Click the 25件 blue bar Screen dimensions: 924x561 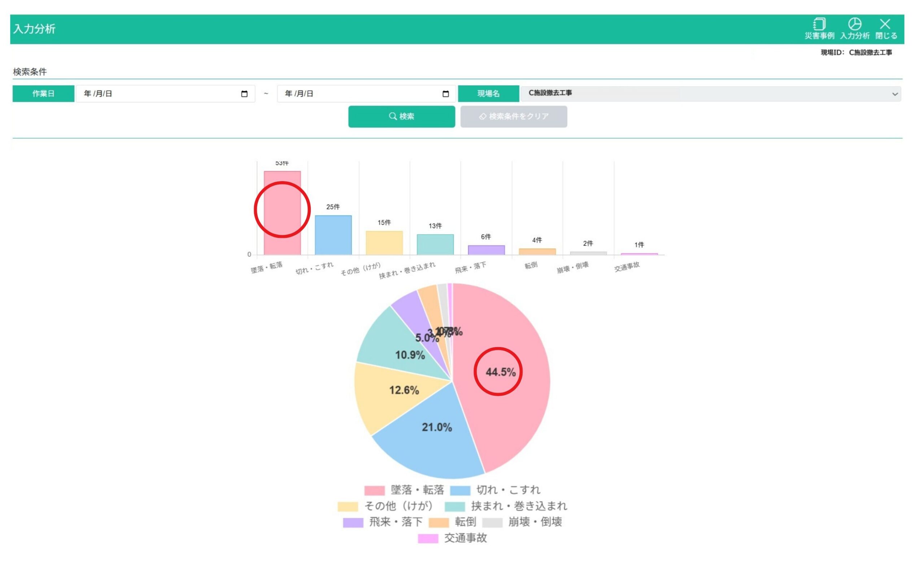coord(333,235)
